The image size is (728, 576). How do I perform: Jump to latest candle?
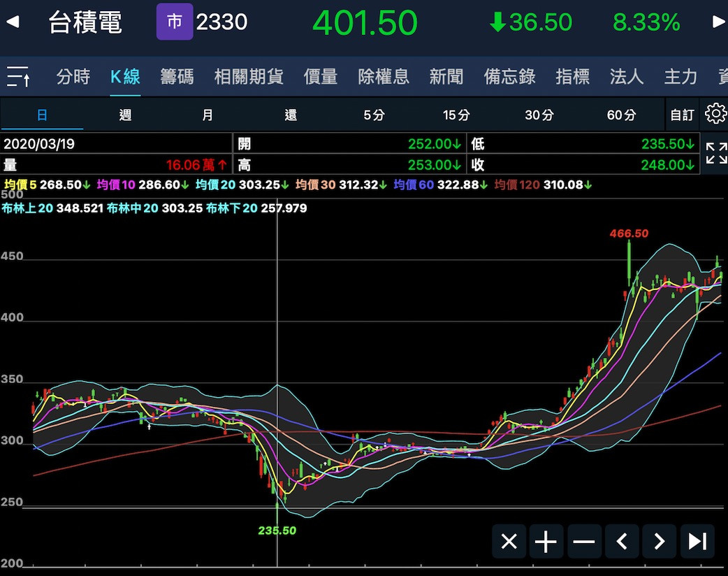tap(697, 541)
